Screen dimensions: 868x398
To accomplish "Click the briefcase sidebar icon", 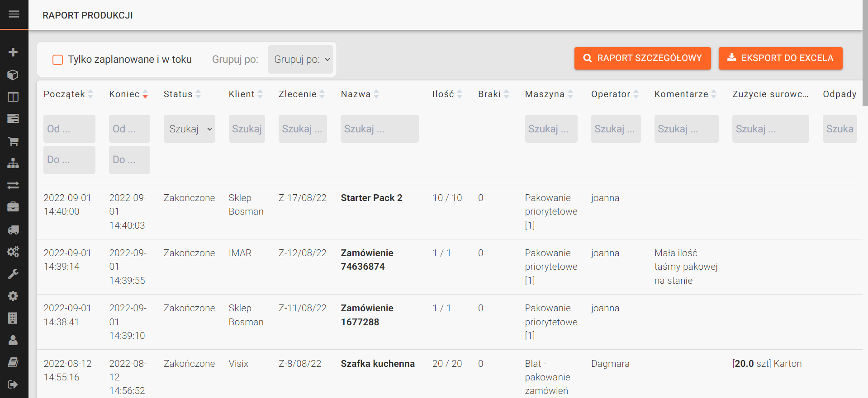I will (13, 207).
